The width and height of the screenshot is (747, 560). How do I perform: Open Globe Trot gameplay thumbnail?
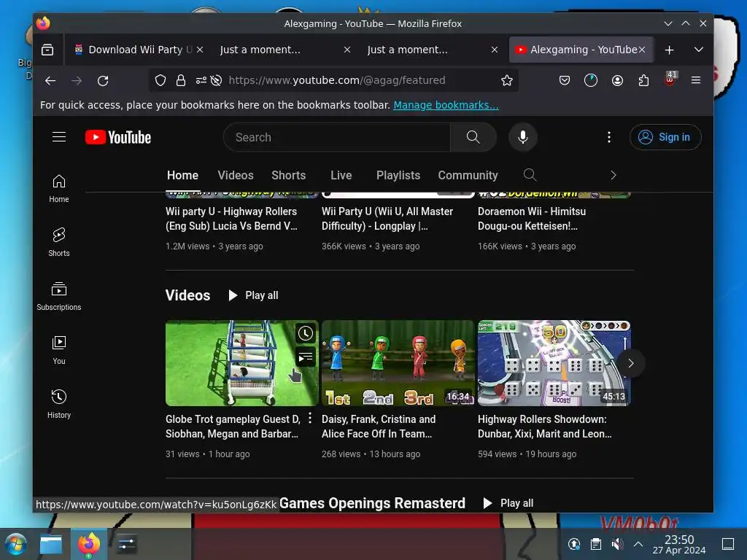coord(241,363)
